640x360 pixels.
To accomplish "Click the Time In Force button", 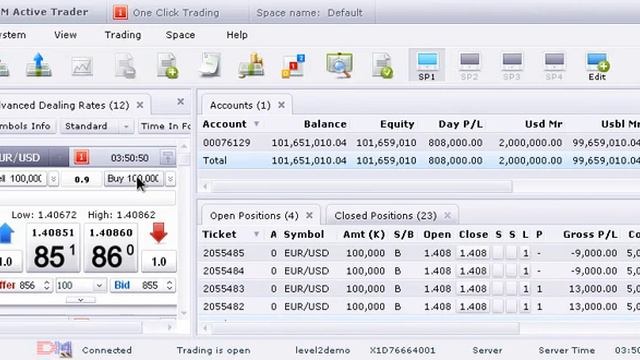I will coord(165,126).
